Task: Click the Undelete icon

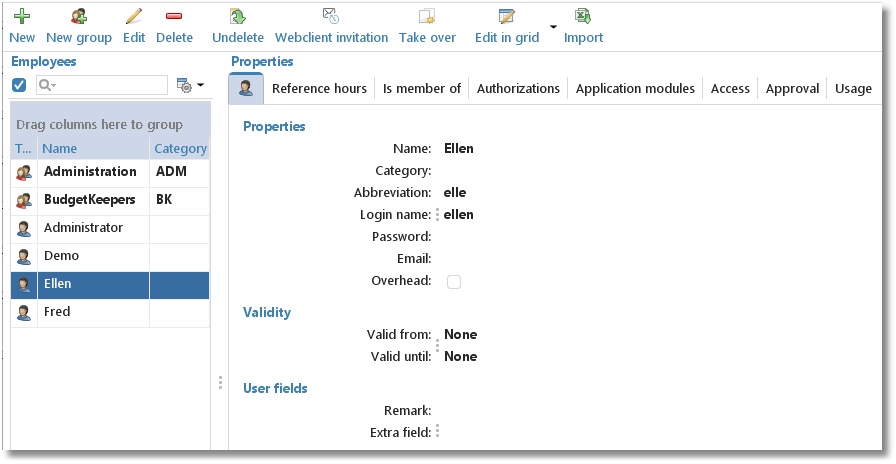Action: (x=237, y=16)
